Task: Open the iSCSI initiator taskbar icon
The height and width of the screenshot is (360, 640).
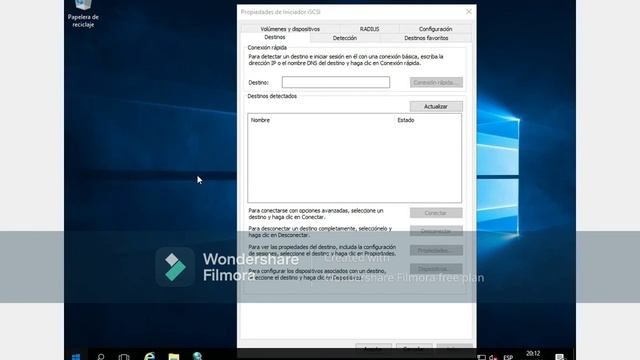Action: coord(198,356)
